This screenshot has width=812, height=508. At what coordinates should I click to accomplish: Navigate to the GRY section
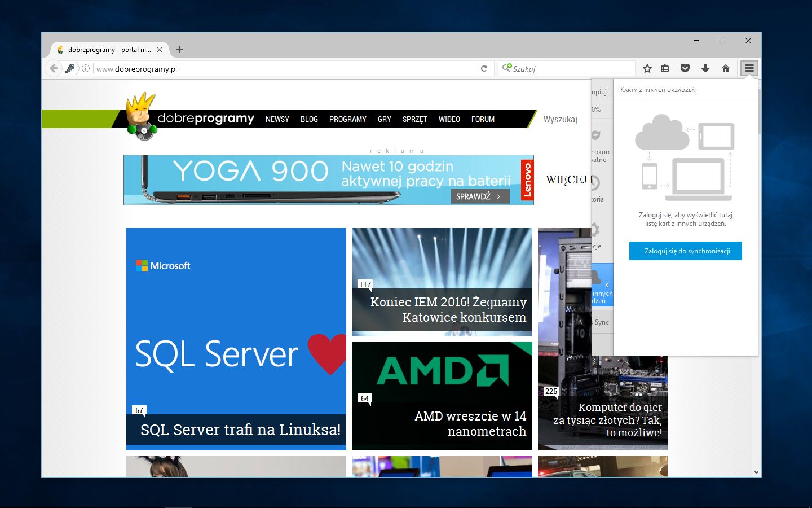[x=385, y=119]
